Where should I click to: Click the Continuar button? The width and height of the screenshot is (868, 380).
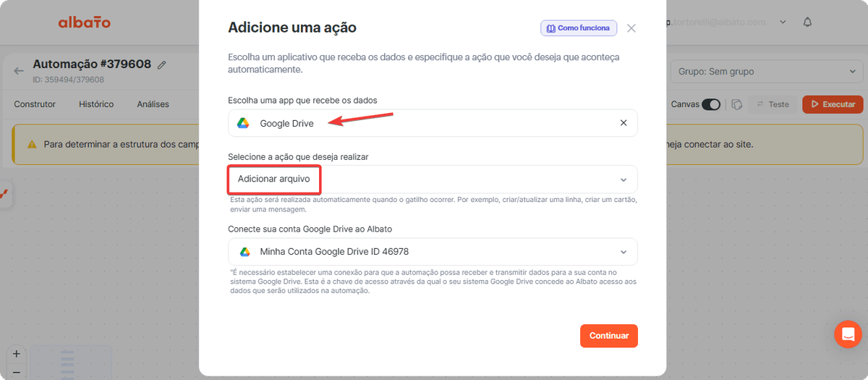point(609,336)
